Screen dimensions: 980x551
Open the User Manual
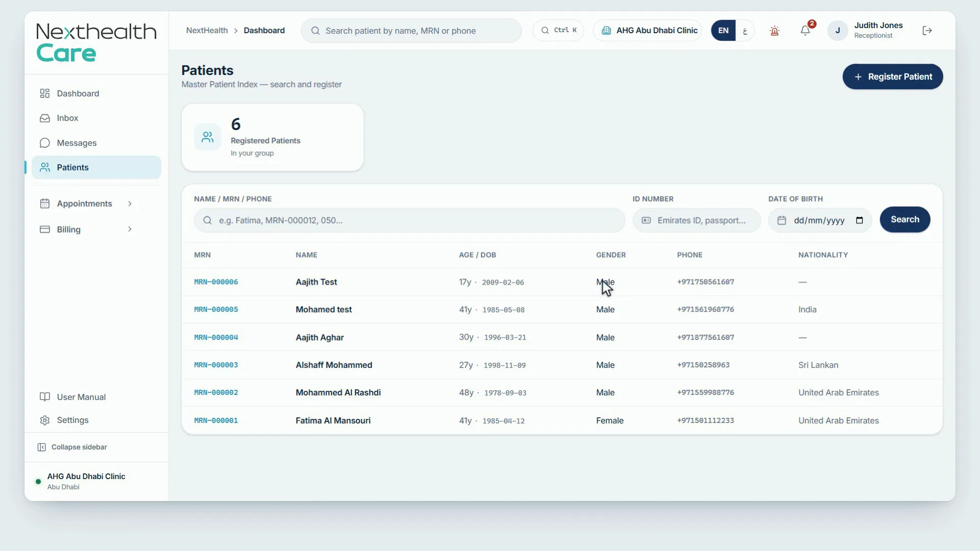(96, 397)
